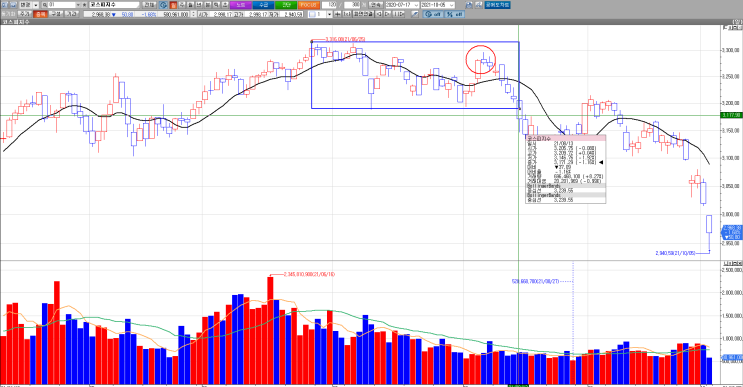Click the 연속 button
The height and width of the screenshot is (387, 743).
pos(377,5)
